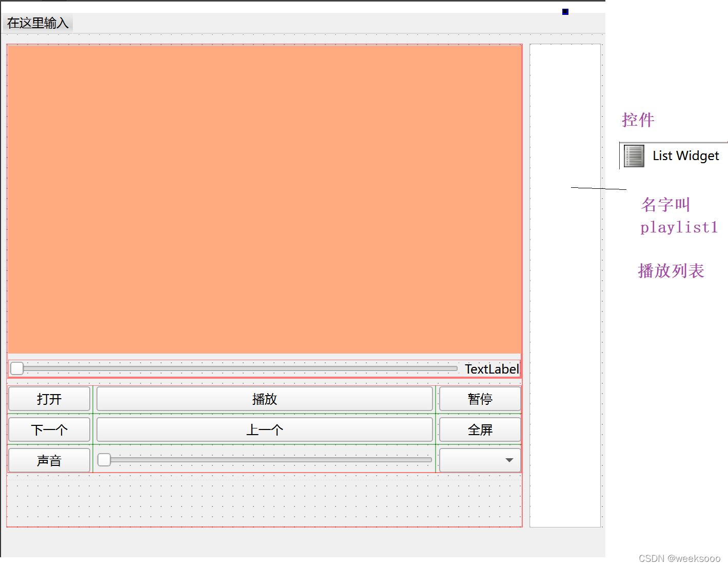Select the white playlist list widget
Image resolution: width=728 pixels, height=567 pixels.
coord(565,285)
